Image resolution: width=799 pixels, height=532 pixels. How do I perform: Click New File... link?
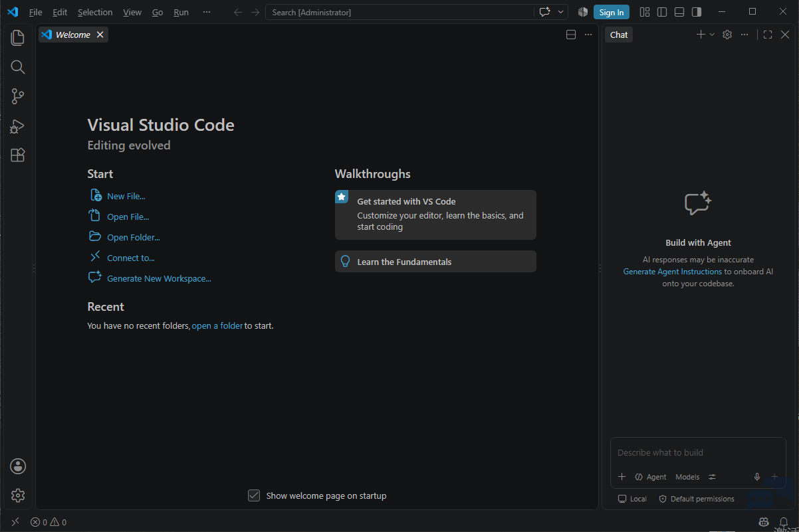click(x=126, y=196)
